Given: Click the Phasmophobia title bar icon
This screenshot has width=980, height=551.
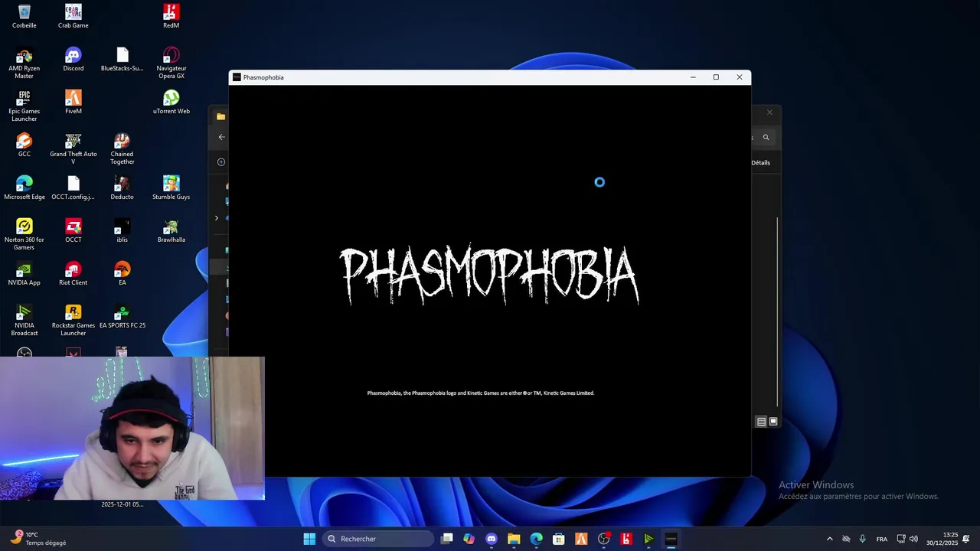Looking at the screenshot, I should click(237, 77).
